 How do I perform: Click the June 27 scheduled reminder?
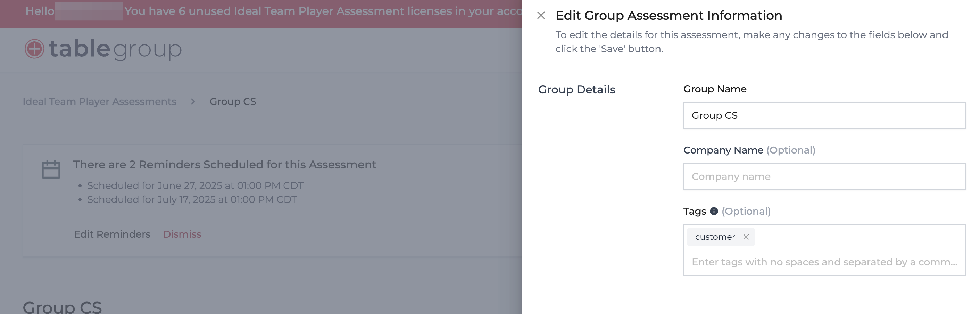pyautogui.click(x=195, y=186)
